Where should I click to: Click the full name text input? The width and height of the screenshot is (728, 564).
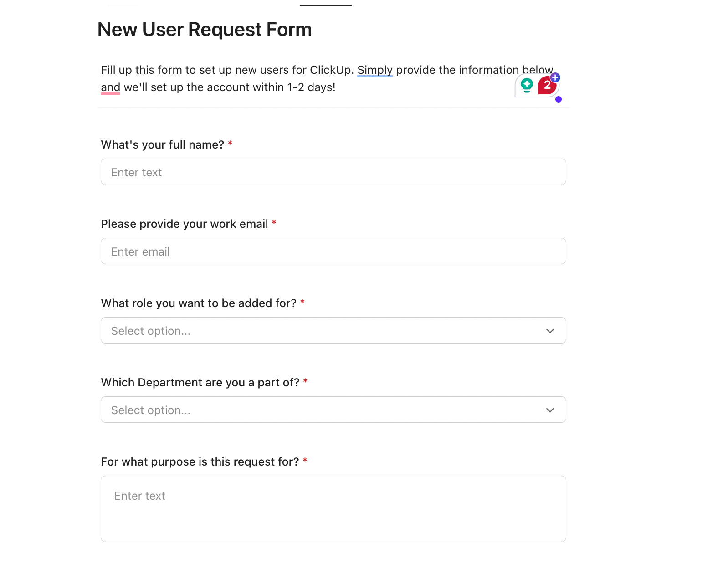click(333, 172)
